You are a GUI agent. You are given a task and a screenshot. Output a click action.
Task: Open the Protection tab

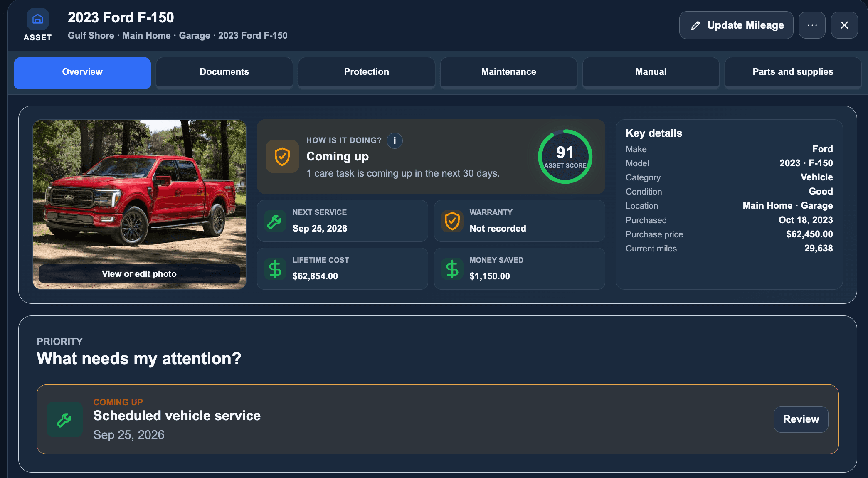367,72
